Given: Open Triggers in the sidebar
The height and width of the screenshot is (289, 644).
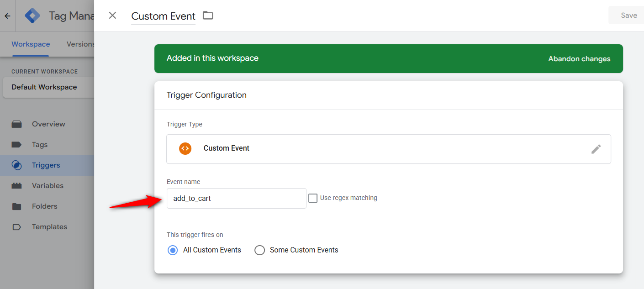Looking at the screenshot, I should (x=46, y=165).
